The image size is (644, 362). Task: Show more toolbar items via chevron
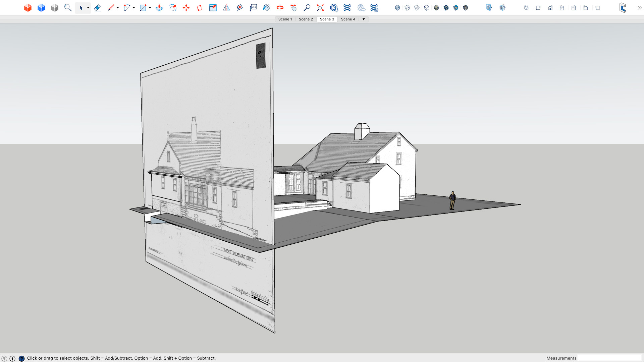coord(639,8)
